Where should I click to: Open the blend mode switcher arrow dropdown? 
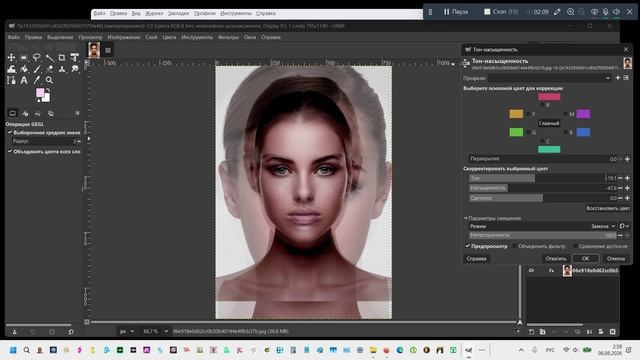[x=624, y=226]
